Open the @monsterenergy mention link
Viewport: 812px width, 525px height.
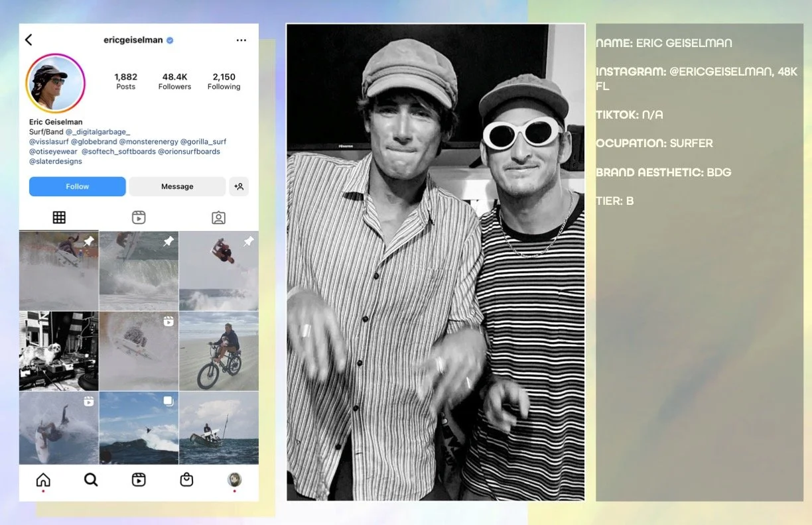[148, 142]
